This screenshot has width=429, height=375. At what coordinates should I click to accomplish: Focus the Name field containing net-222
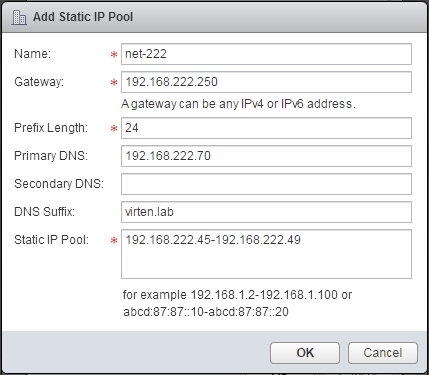(x=266, y=54)
